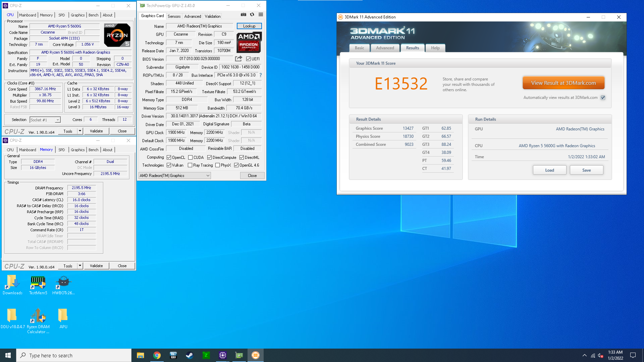This screenshot has width=644, height=362.
Task: Switch to the Help tab in 3DMark 11
Action: (x=435, y=48)
